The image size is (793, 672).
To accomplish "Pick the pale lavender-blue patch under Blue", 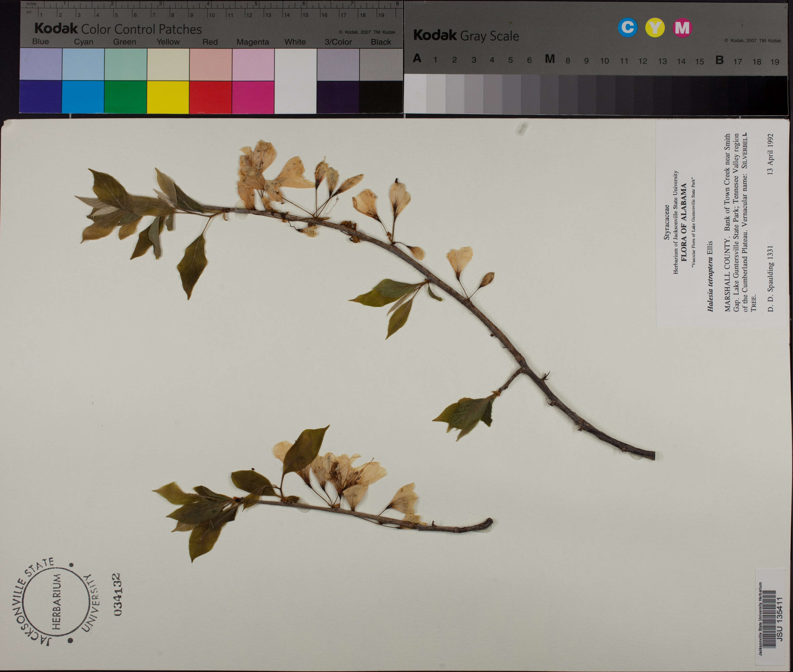I will tap(40, 64).
